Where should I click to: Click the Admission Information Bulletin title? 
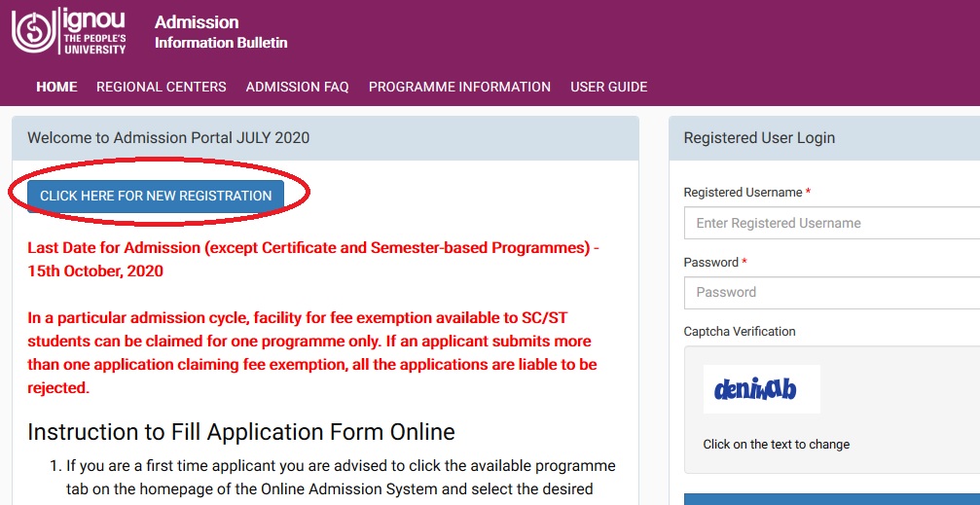(221, 32)
